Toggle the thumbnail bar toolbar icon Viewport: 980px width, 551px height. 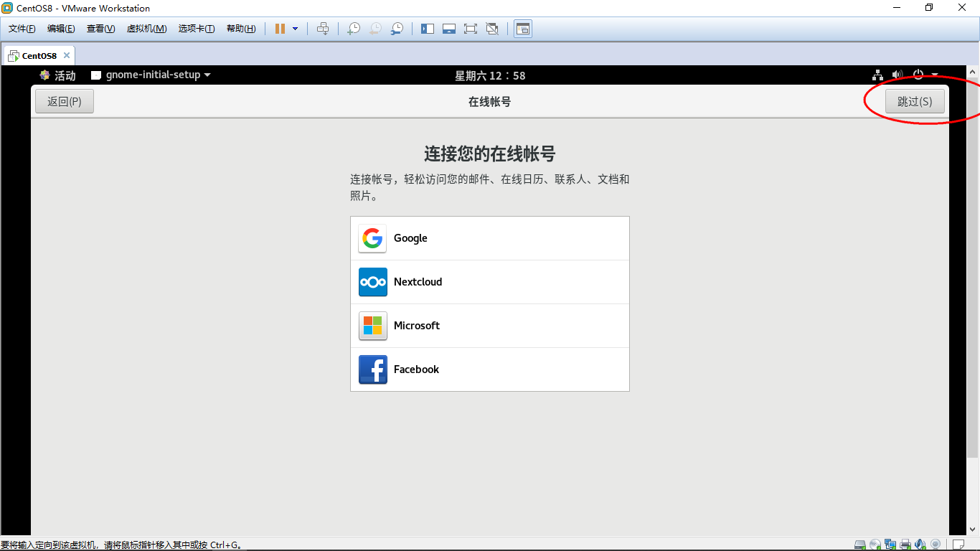[449, 29]
